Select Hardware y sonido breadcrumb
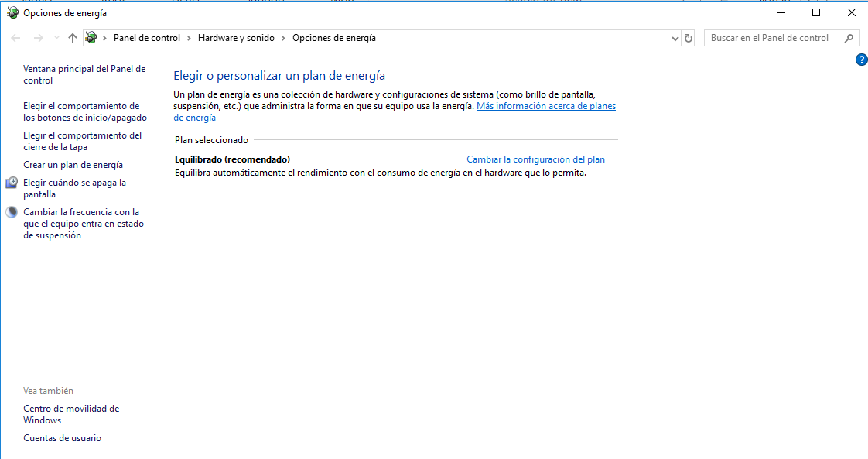 (237, 38)
